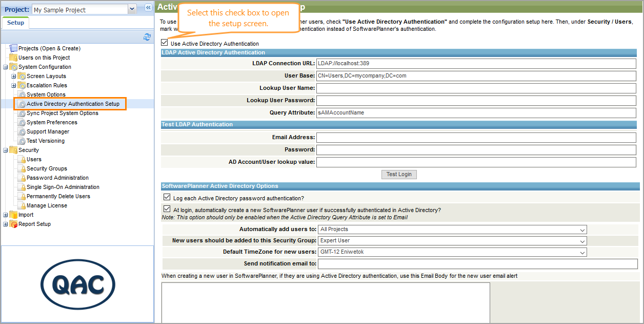The width and height of the screenshot is (644, 324).
Task: Open the Project dropdown
Action: (132, 9)
